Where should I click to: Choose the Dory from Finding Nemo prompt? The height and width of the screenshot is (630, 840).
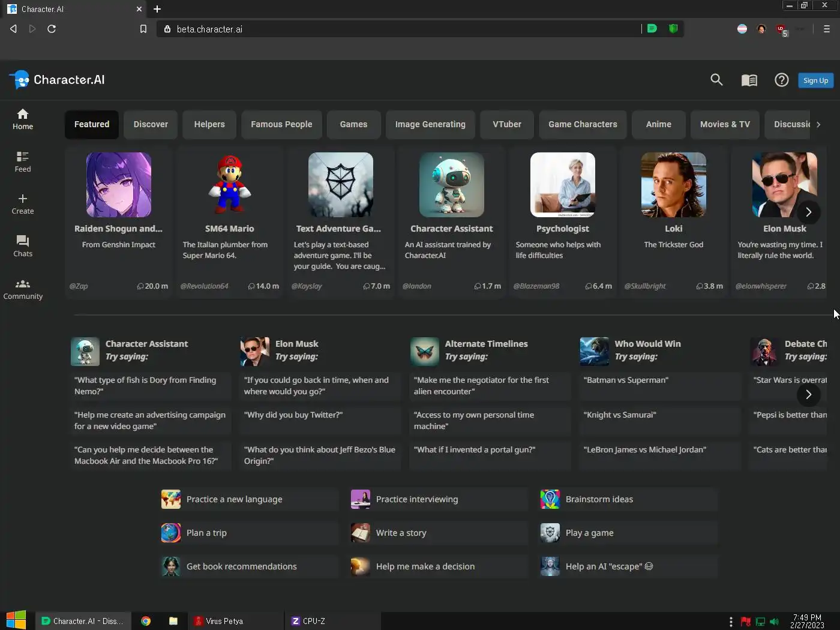151,385
